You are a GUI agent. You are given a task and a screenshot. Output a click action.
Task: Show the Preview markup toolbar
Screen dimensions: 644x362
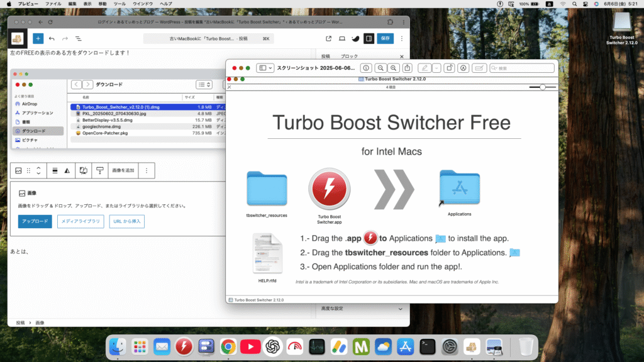(x=464, y=68)
